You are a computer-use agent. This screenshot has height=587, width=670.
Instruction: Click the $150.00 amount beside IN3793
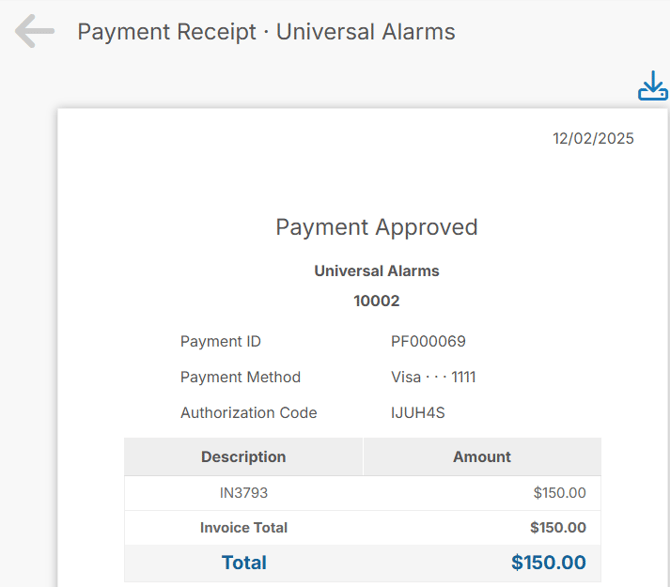(x=560, y=493)
